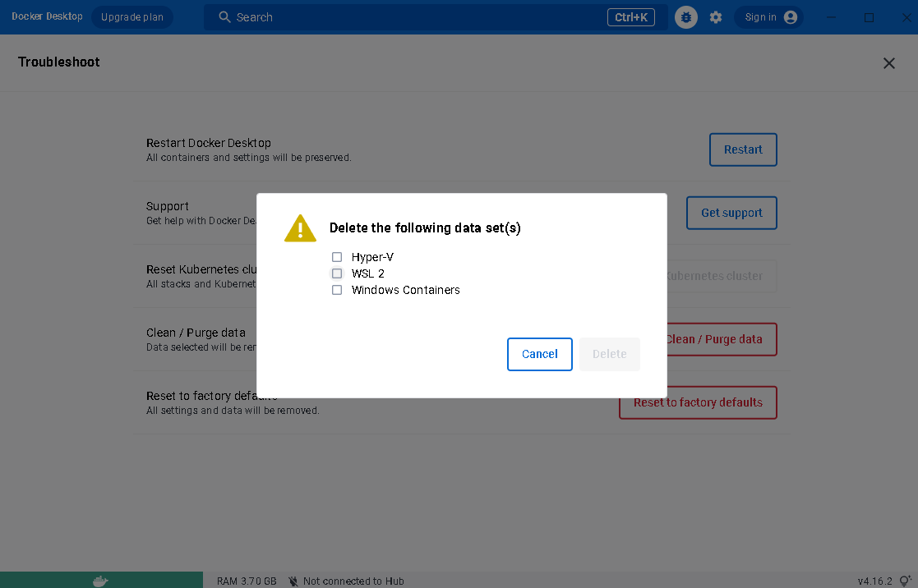Click the Get support button
This screenshot has width=918, height=588.
click(x=731, y=213)
